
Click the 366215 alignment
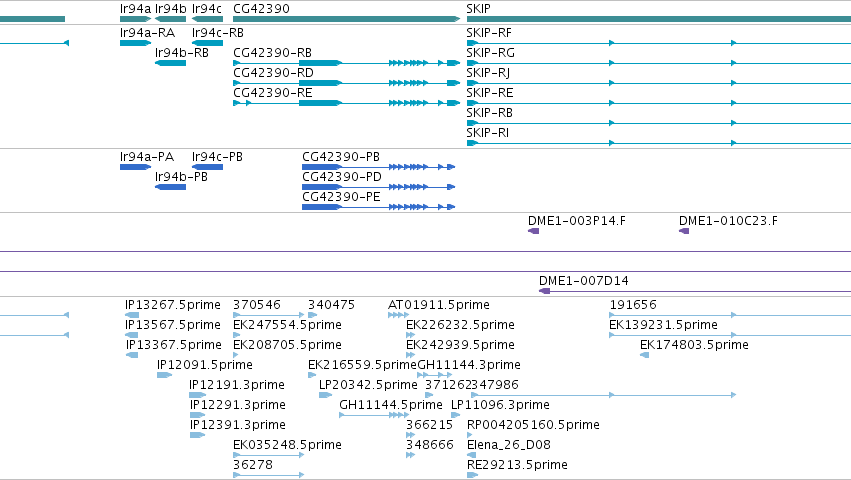(410, 435)
